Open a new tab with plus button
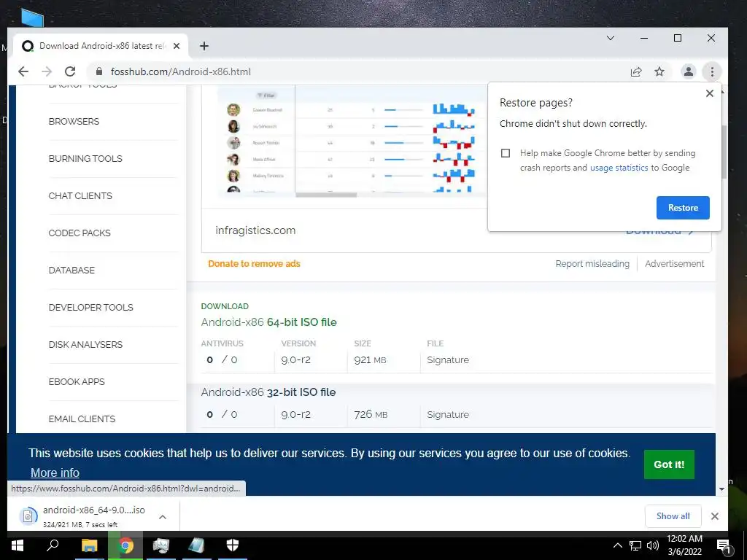Viewport: 747px width, 560px height. pyautogui.click(x=204, y=46)
